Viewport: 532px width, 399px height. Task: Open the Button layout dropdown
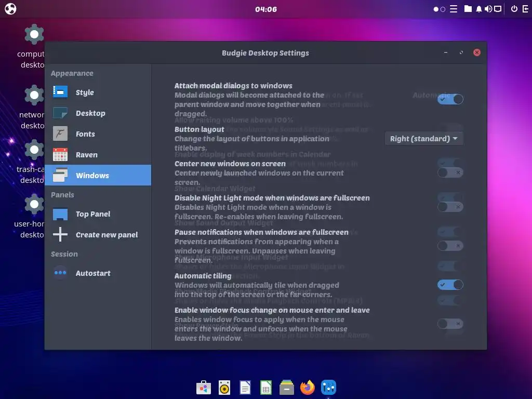424,138
